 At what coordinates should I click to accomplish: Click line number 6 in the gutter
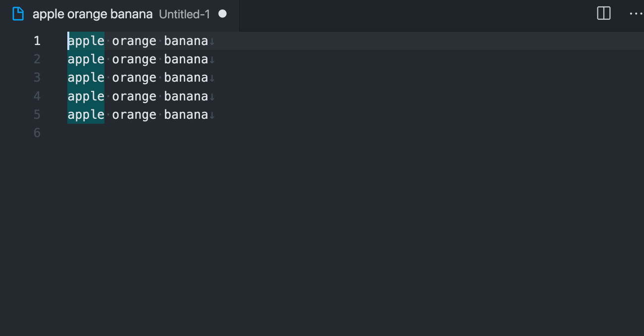[x=37, y=133]
